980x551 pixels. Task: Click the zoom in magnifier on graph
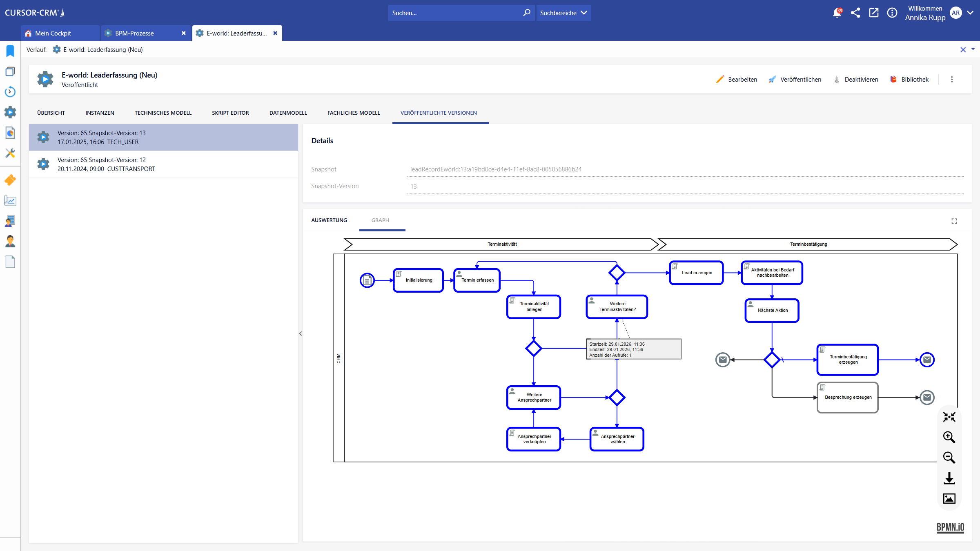(949, 437)
